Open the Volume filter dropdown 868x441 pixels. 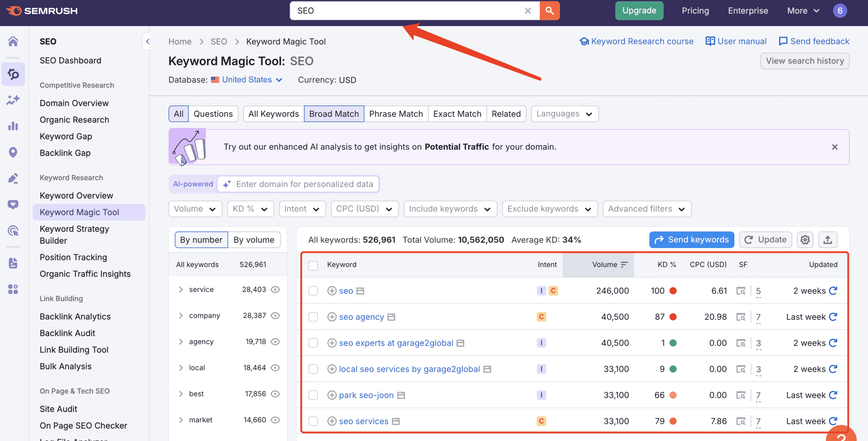tap(195, 209)
